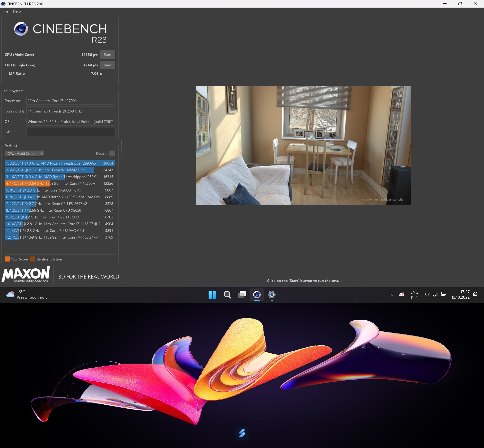Start the CPU Multi Core test
Viewport: 484px width, 448px height.
[108, 54]
